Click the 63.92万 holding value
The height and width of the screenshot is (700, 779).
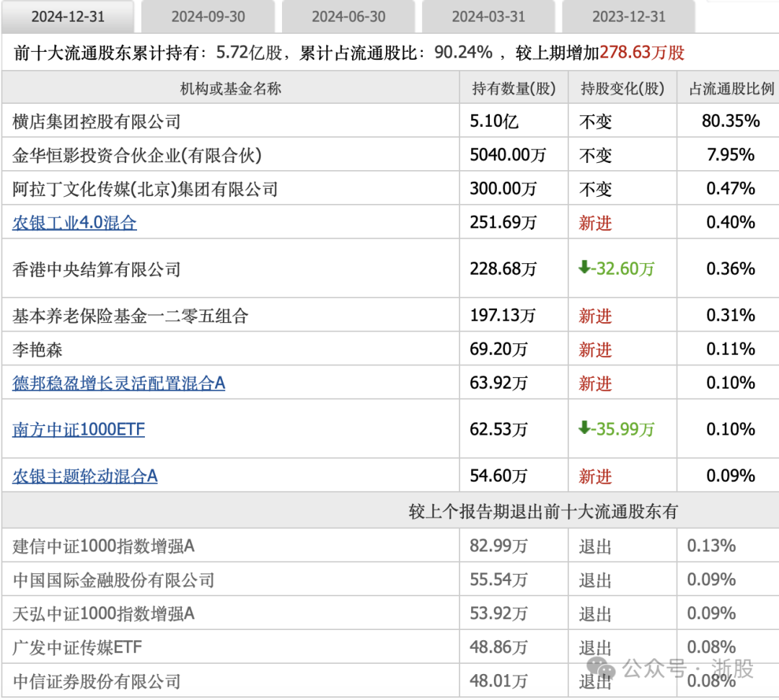point(498,384)
